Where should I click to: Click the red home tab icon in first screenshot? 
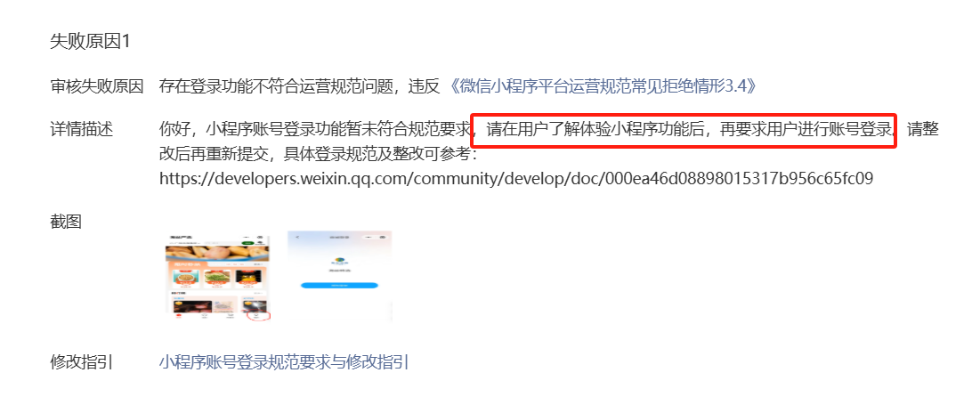tap(179, 316)
